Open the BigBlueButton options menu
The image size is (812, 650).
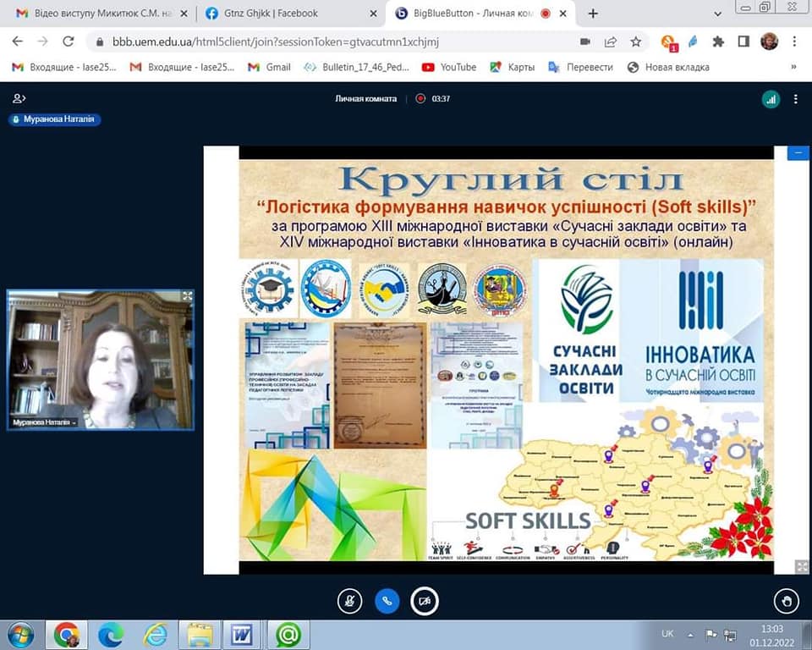click(795, 99)
